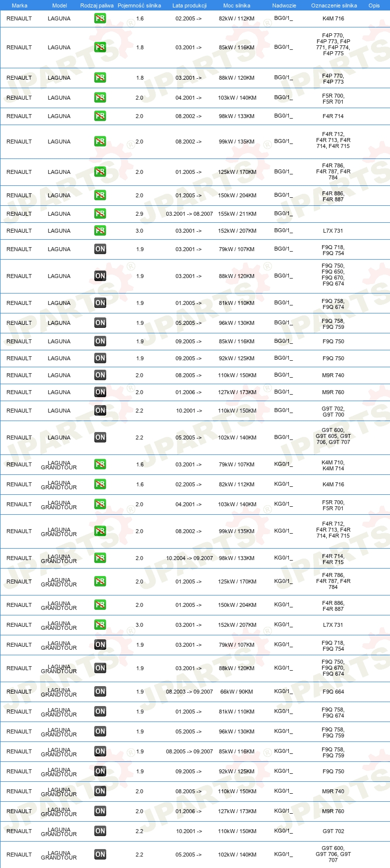390x868 pixels.
Task: Select PB icon in 10.2004 -> 09.2007 row
Action: pyautogui.click(x=100, y=558)
